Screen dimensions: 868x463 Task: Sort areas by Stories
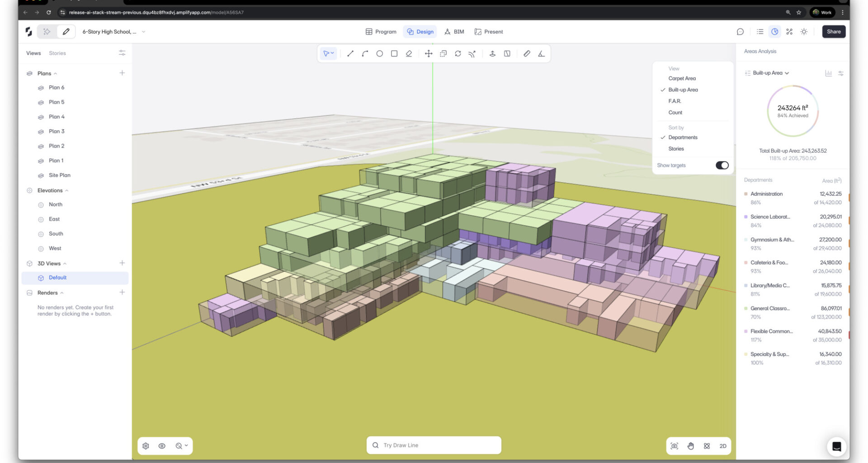[676, 149]
